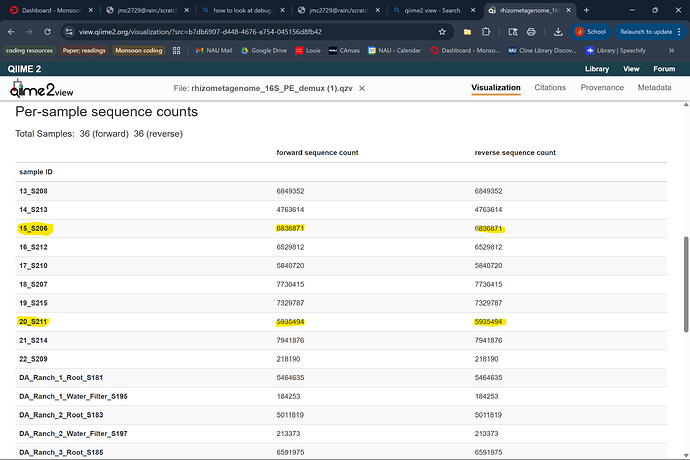Viewport: 690px width, 460px height.
Task: Close the loaded .qzv file with X
Action: pos(361,88)
